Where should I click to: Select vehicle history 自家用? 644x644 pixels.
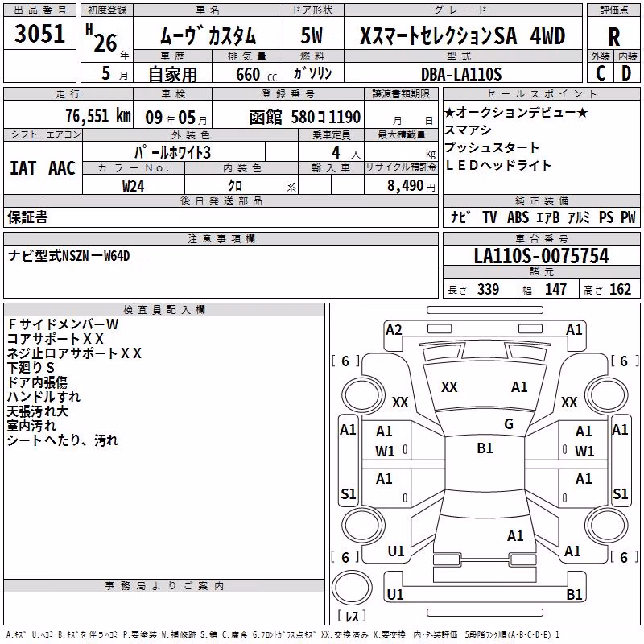pos(172,74)
